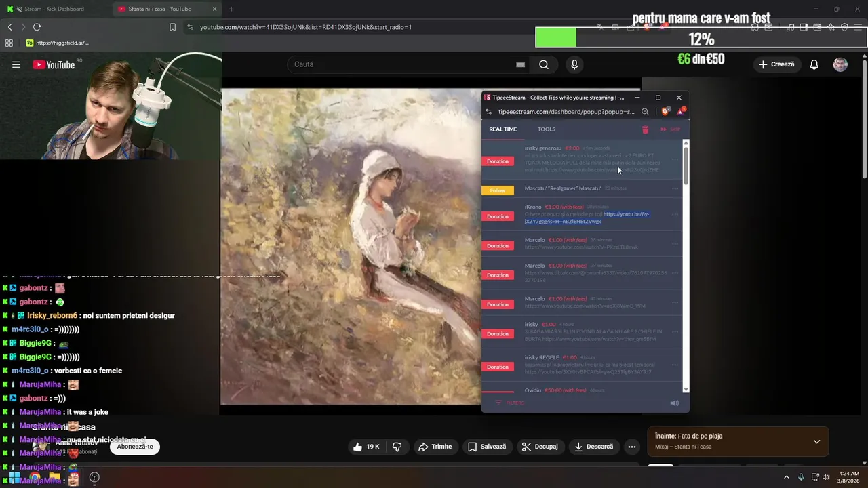
Task: Click the YouTube search magnifier button
Action: point(544,64)
